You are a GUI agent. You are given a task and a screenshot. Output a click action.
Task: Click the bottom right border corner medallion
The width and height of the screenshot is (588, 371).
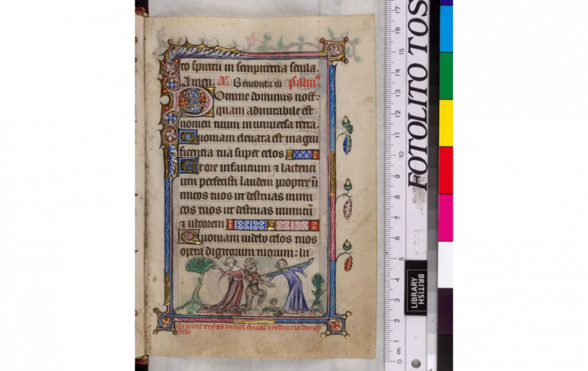point(336,323)
